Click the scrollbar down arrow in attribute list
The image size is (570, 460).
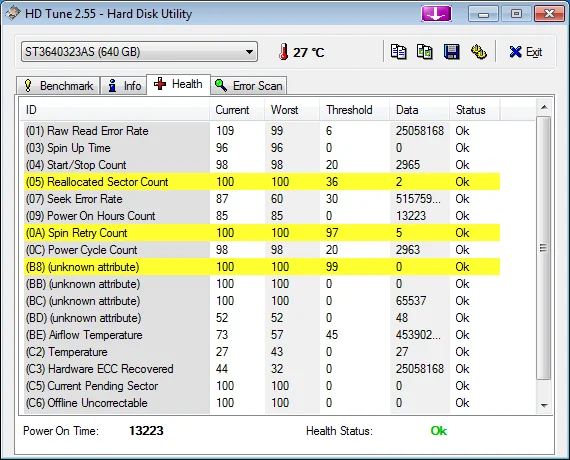(544, 405)
